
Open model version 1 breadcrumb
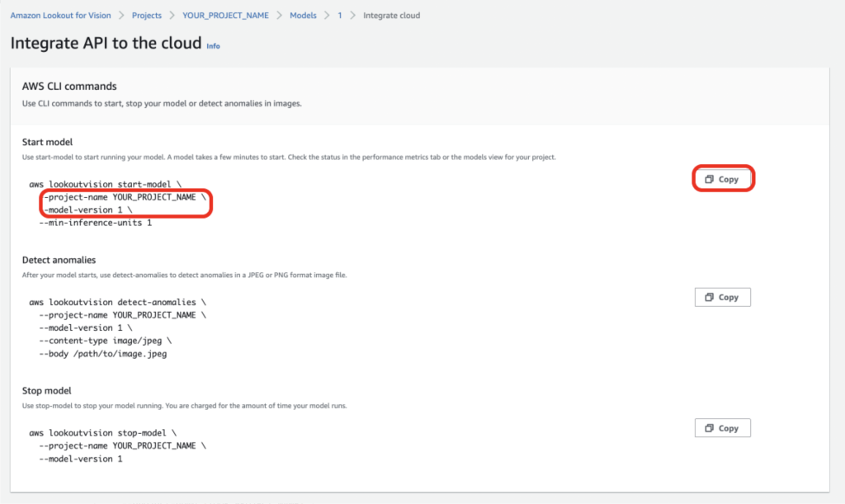click(x=339, y=16)
